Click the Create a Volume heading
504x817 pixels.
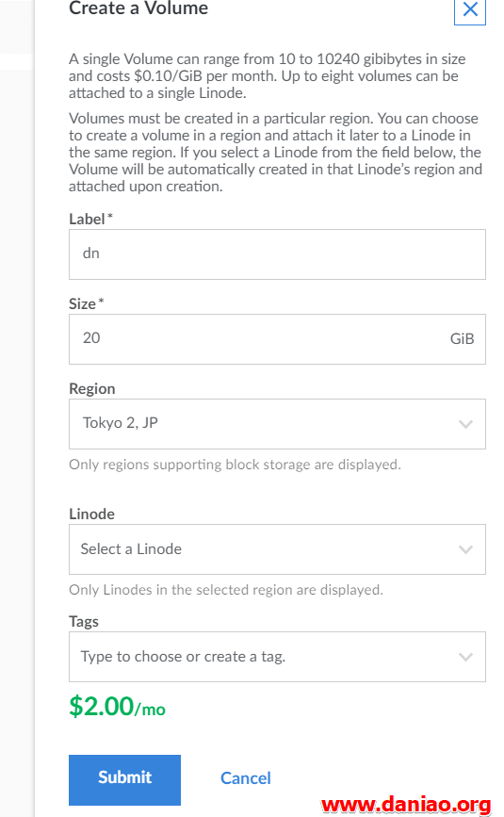(x=138, y=8)
